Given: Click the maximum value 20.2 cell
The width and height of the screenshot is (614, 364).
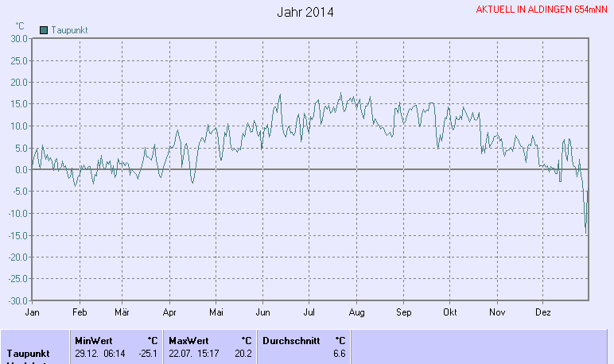Looking at the screenshot, I should [243, 353].
